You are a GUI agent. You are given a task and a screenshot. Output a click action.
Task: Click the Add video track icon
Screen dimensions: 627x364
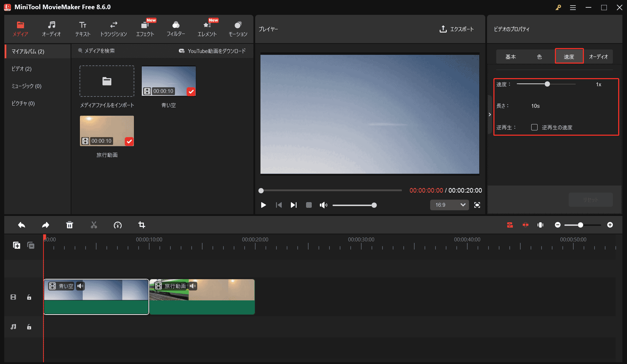tap(16, 245)
